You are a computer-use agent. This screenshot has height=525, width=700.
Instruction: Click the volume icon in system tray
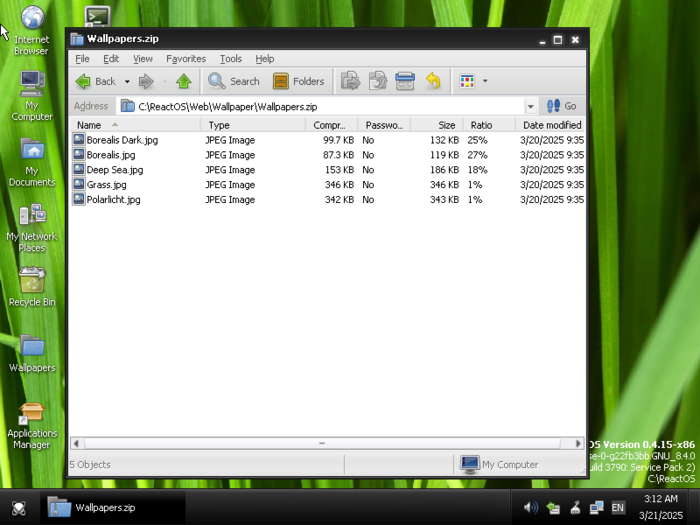(530, 507)
